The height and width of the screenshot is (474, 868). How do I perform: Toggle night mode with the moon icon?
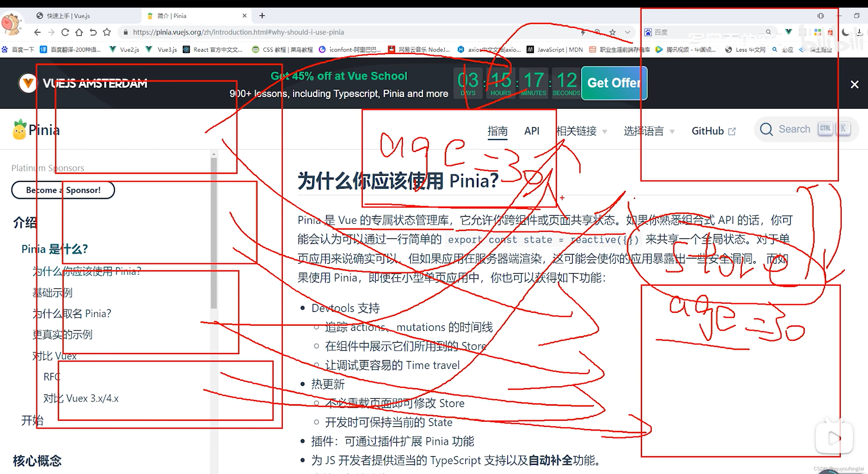tap(845, 32)
